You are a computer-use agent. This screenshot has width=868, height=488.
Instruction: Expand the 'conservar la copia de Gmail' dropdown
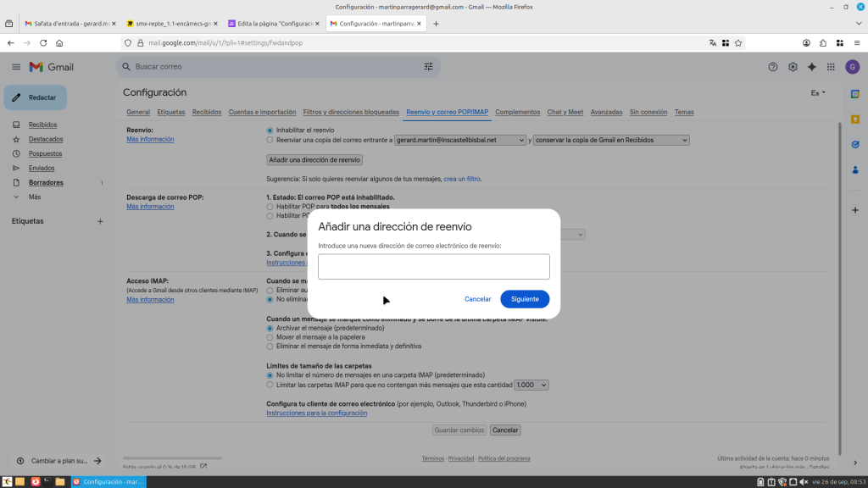pos(611,141)
